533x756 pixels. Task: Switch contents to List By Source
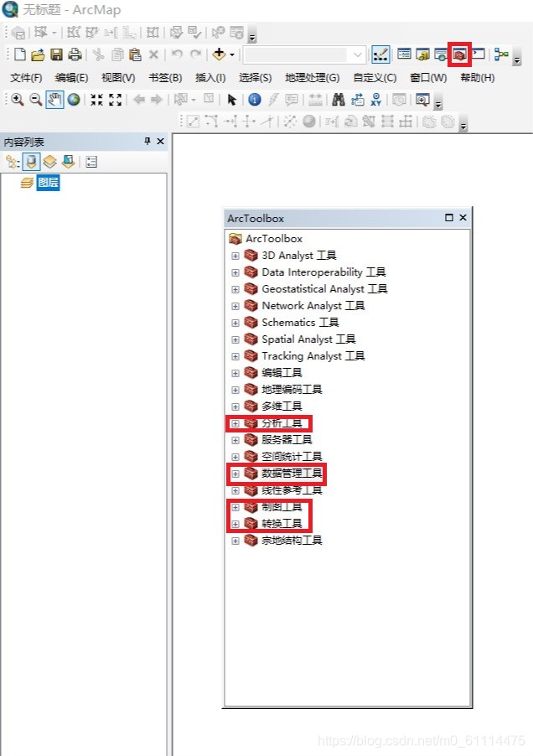(31, 162)
